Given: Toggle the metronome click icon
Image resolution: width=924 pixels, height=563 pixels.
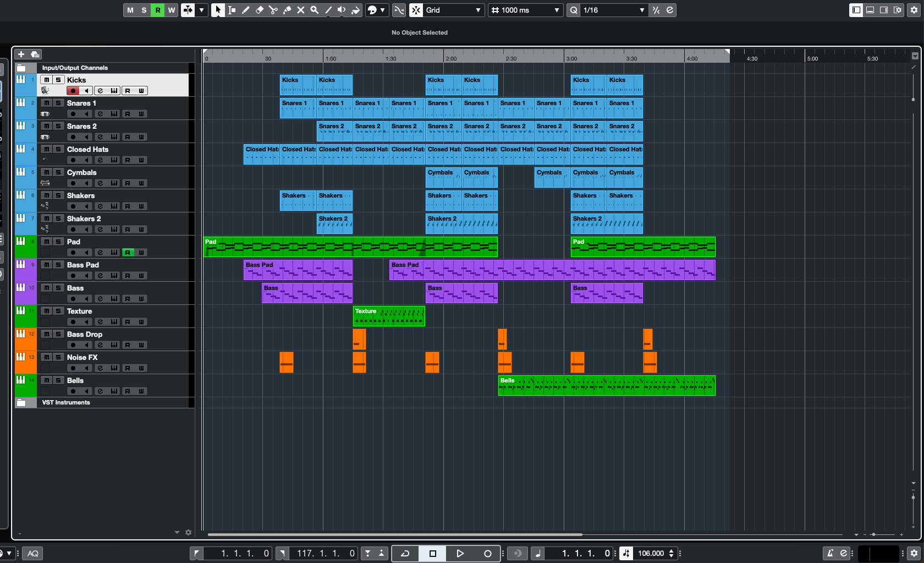Looking at the screenshot, I should tap(830, 553).
